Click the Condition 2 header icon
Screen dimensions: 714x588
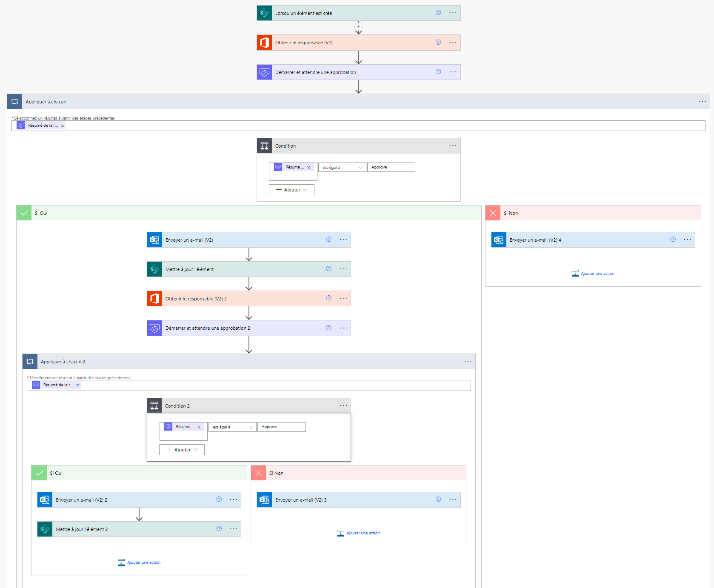click(154, 406)
